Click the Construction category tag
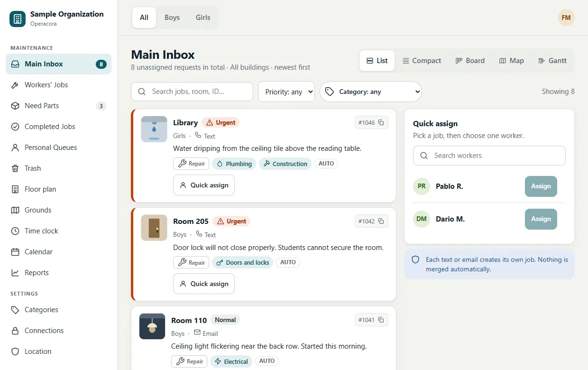The width and height of the screenshot is (588, 370). point(285,164)
